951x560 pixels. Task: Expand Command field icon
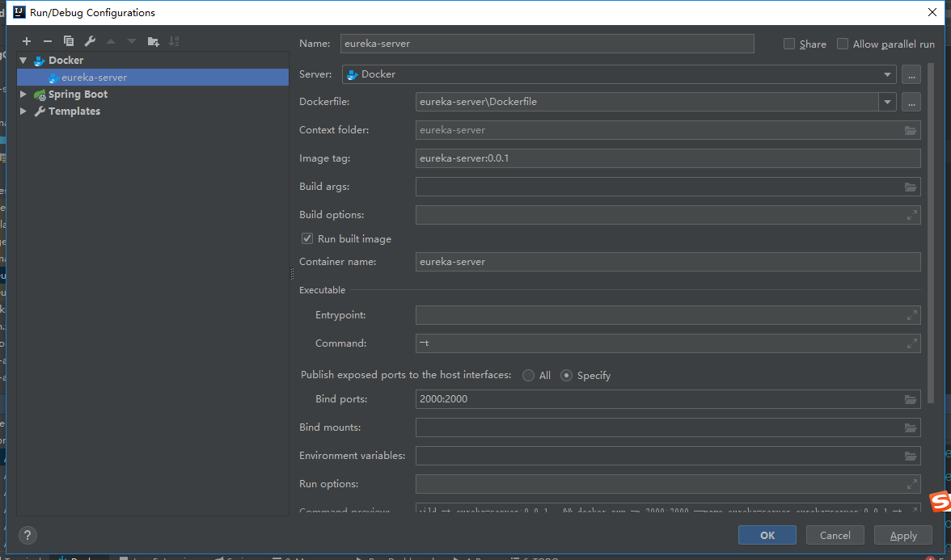coord(911,343)
